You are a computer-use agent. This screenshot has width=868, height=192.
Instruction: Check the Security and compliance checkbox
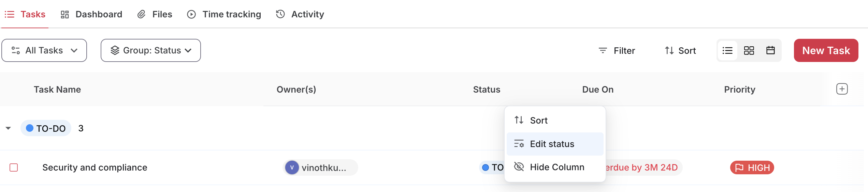(14, 167)
